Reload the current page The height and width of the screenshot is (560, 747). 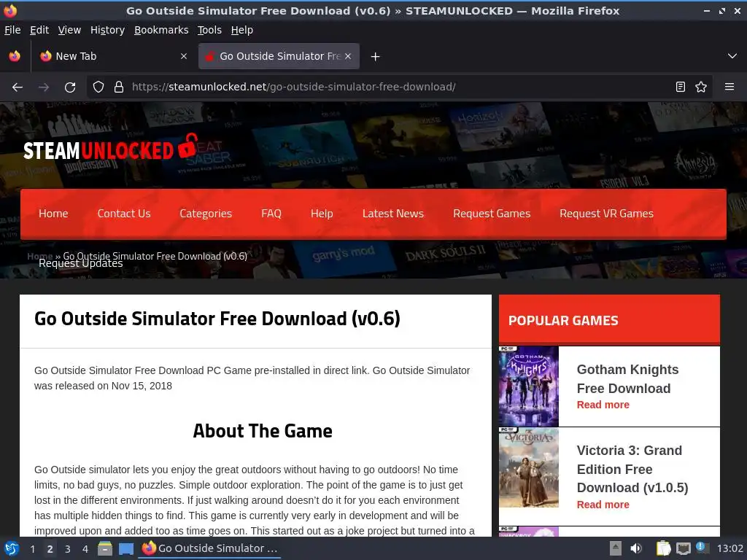70,87
